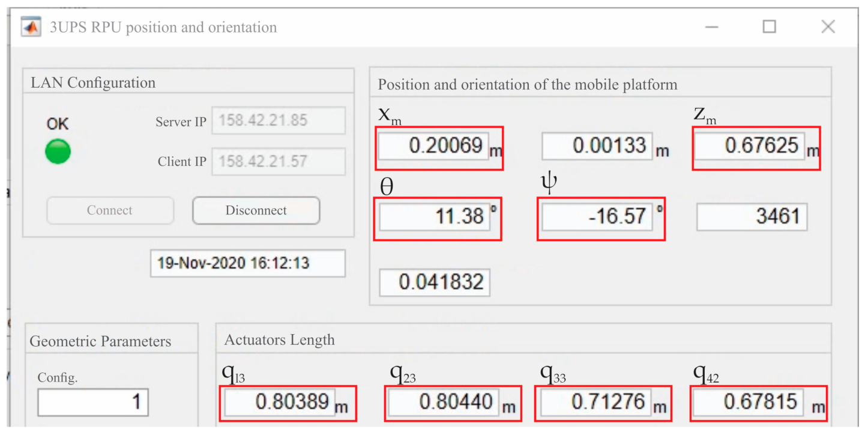Click the q42 actuator length field
868x441 pixels.
pos(748,402)
